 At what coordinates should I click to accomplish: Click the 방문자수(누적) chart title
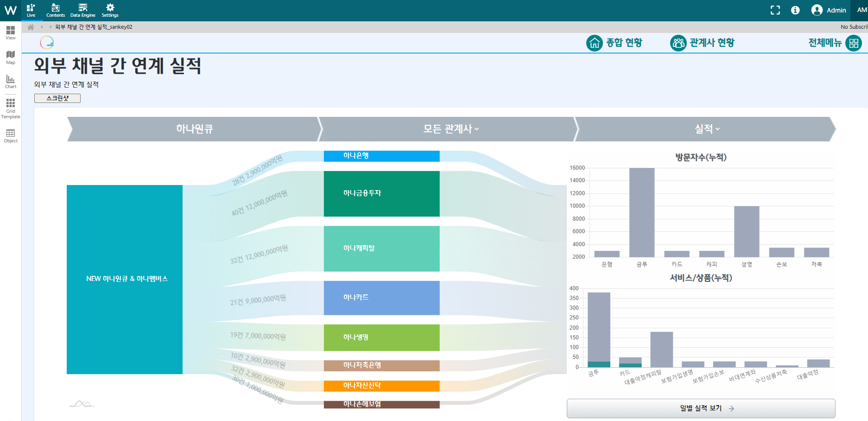701,157
